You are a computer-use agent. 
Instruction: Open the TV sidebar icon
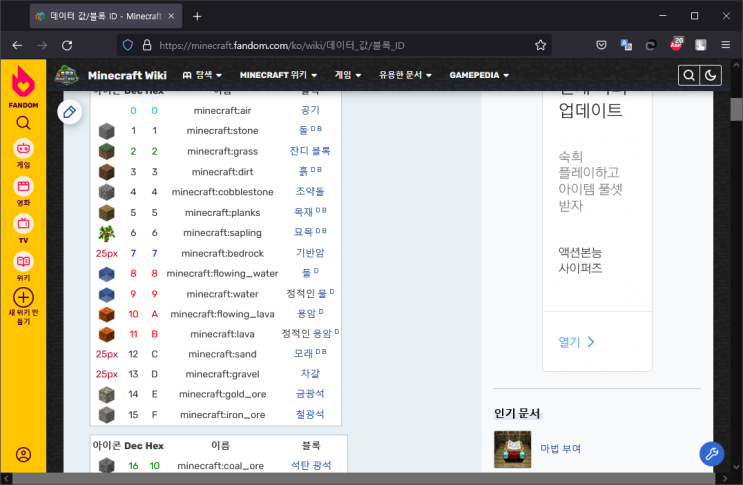[23, 224]
